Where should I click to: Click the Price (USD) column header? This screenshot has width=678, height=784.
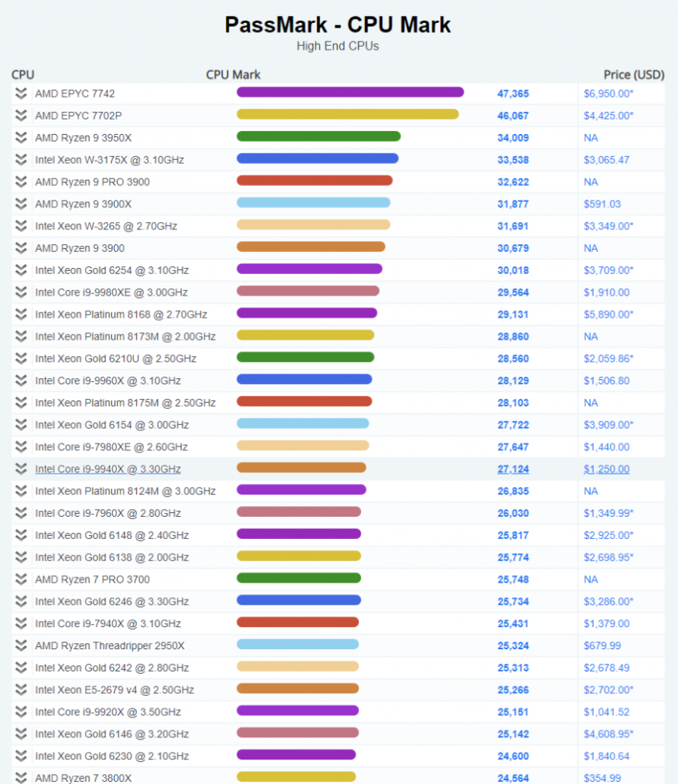pos(634,74)
